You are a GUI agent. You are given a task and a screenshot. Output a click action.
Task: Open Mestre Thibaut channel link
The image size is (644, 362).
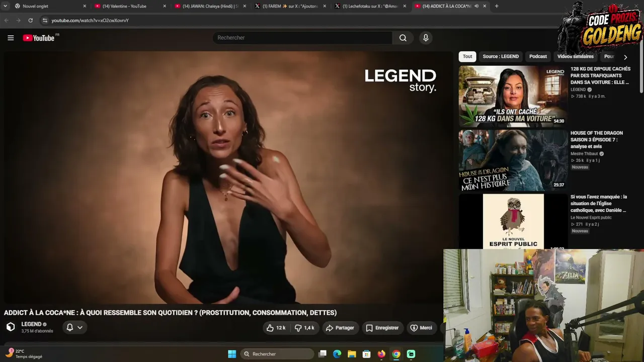pyautogui.click(x=584, y=154)
